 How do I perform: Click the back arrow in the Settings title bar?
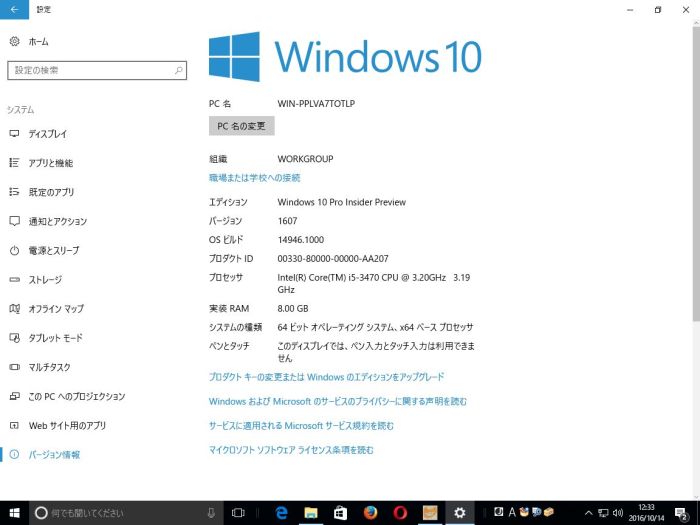13,9
